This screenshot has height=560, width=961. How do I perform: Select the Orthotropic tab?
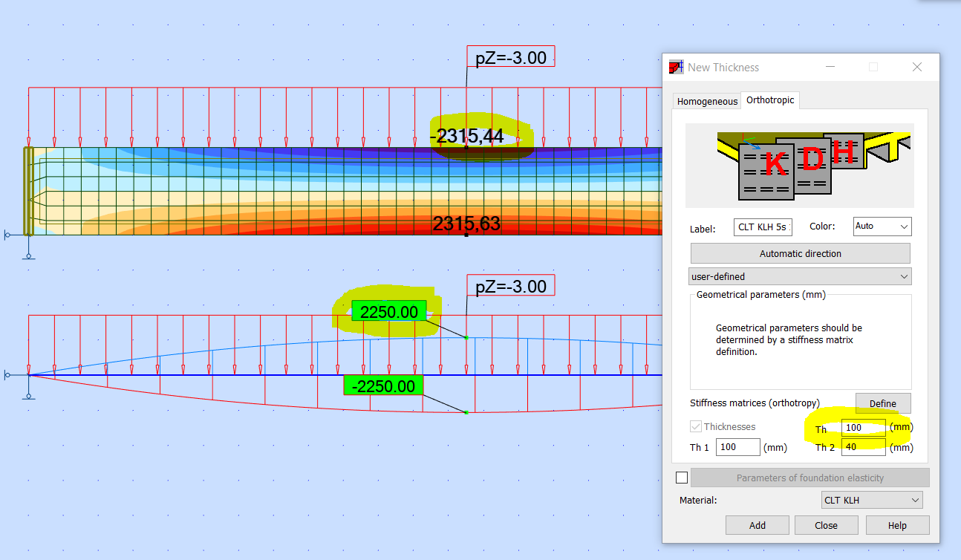pos(770,100)
